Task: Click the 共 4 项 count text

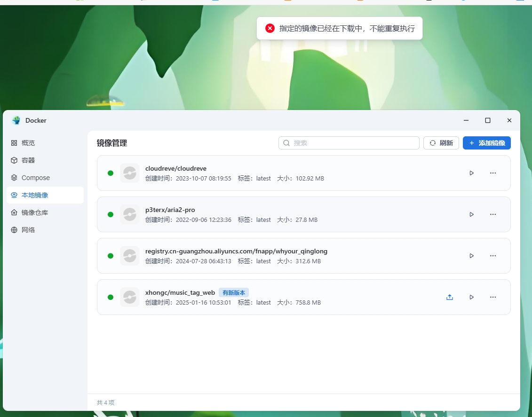Action: (x=105, y=402)
